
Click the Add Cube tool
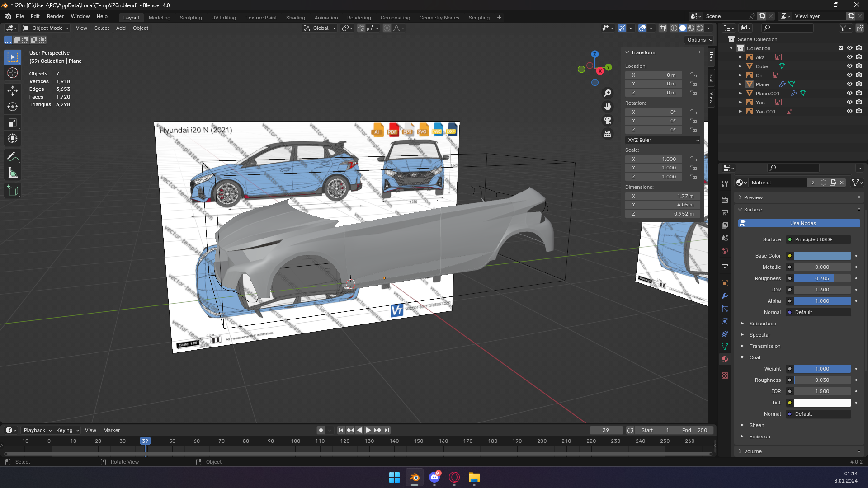(13, 191)
